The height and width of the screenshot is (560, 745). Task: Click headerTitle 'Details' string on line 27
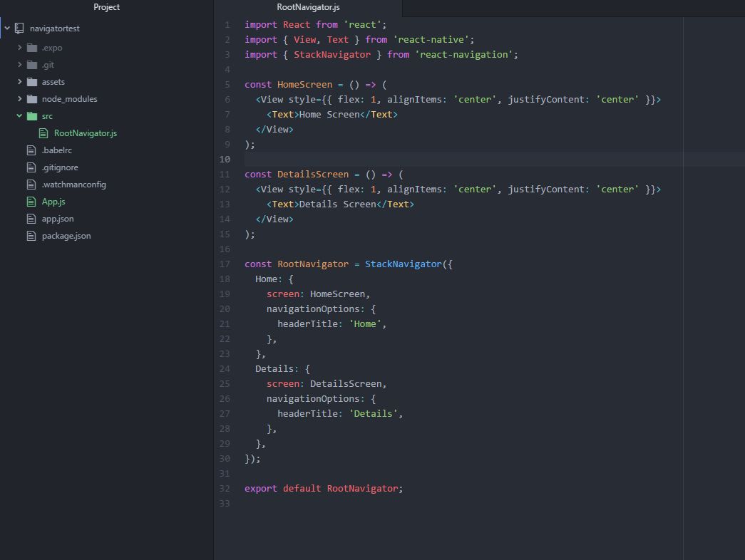tap(374, 414)
